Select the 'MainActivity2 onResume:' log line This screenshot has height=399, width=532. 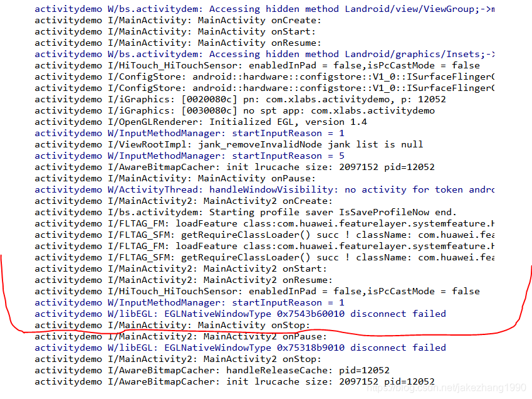pyautogui.click(x=184, y=280)
